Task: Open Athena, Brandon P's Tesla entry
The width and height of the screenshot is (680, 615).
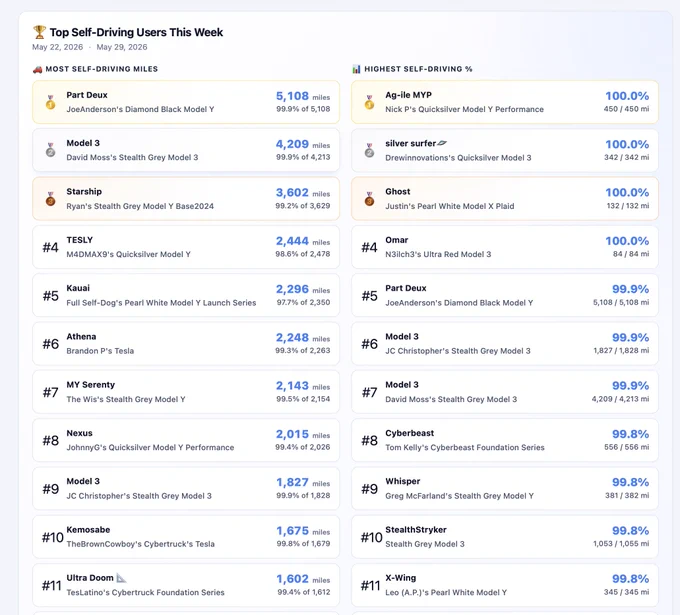Action: (186, 343)
